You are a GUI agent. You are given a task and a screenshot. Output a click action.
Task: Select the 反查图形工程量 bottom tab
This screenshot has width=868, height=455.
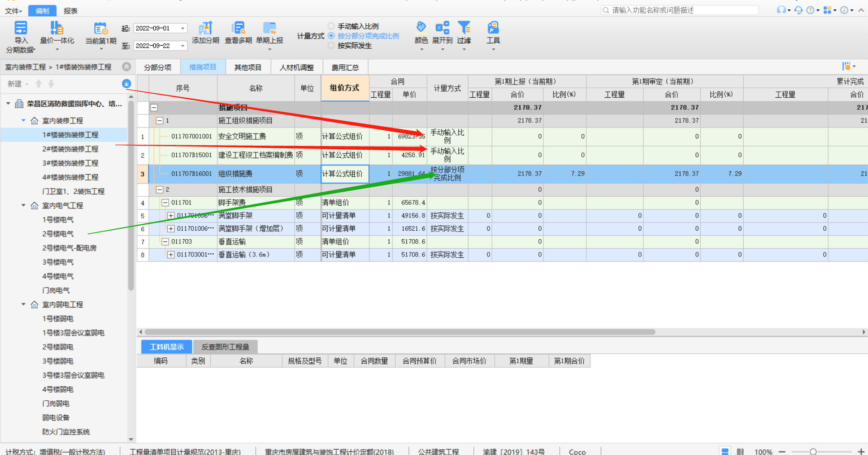pyautogui.click(x=226, y=347)
